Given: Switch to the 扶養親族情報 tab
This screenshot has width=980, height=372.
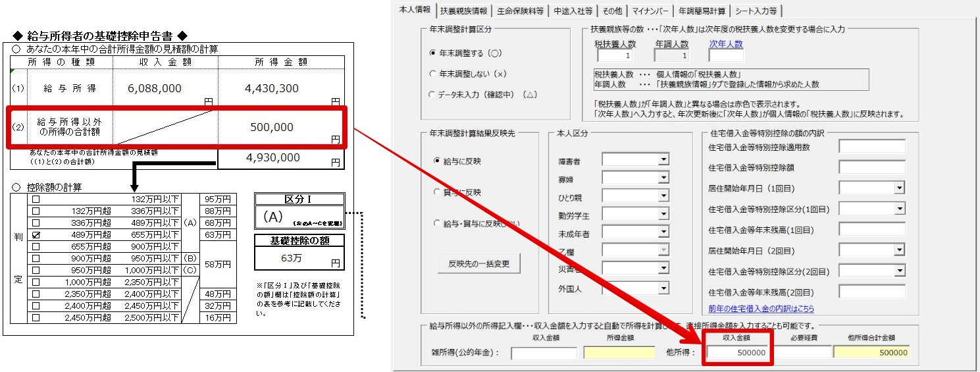Looking at the screenshot, I should 465,11.
